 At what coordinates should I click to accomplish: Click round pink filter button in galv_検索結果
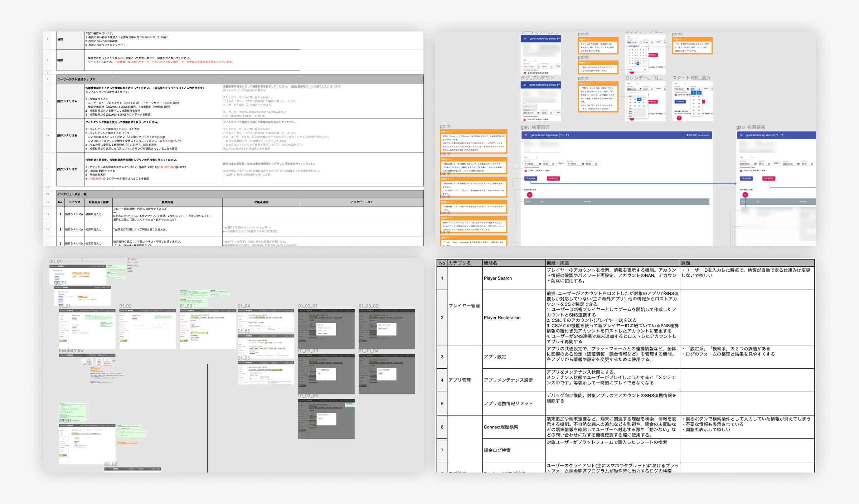(x=745, y=195)
